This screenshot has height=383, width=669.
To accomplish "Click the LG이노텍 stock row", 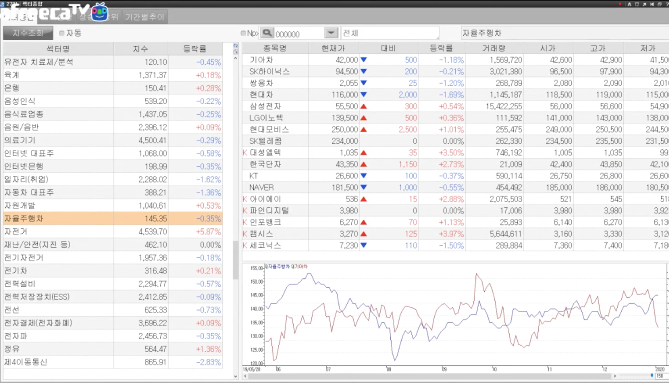I will (x=455, y=118).
